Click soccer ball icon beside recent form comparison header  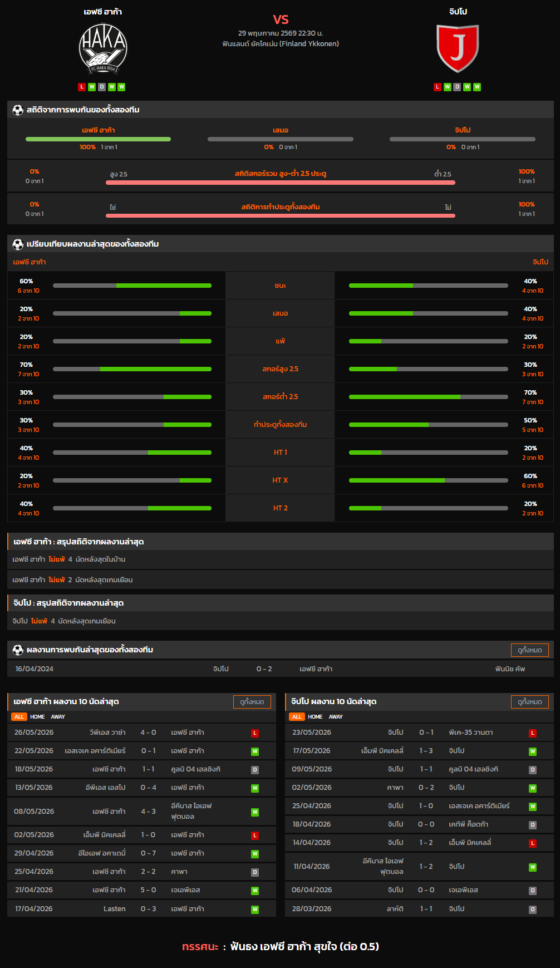(18, 244)
